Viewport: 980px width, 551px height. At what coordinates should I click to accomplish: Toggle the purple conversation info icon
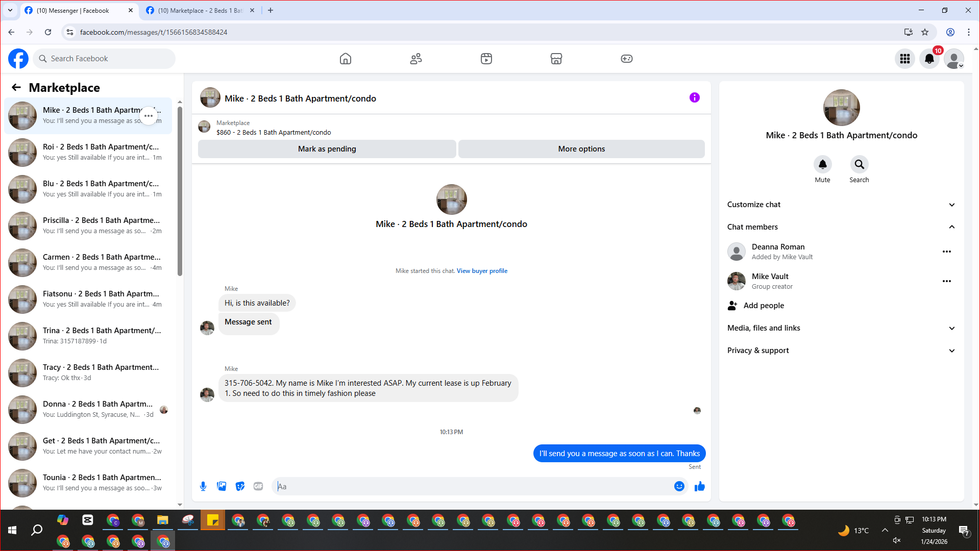point(694,97)
